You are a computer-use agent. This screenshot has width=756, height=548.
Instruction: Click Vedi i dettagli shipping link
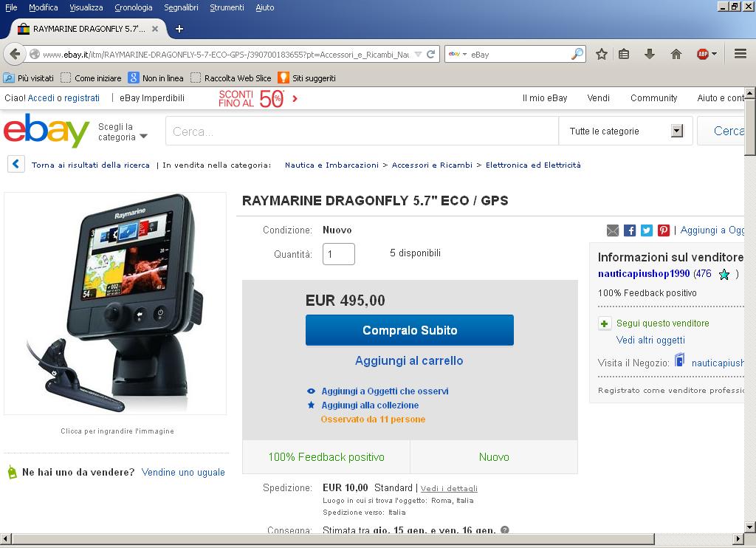[449, 488]
